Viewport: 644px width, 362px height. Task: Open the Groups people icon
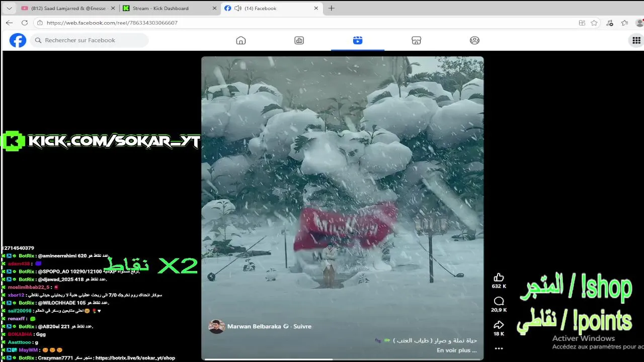(x=474, y=40)
